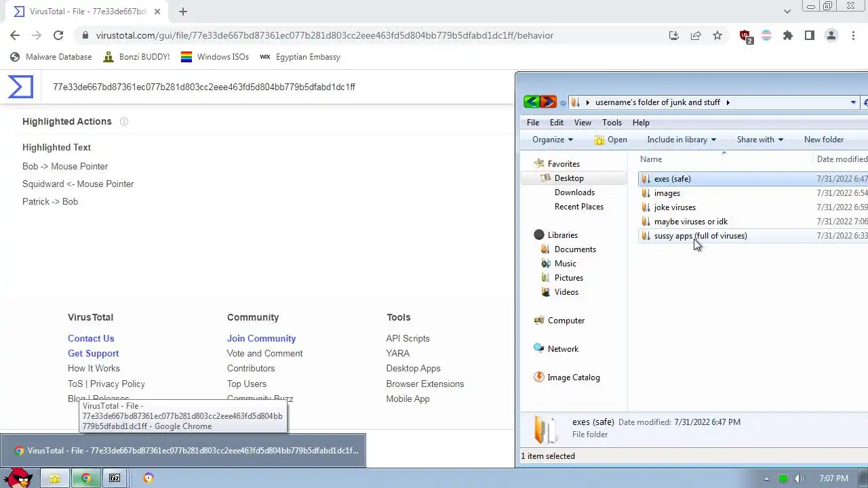Open the Help menu in Explorer
868x488 pixels.
pos(641,123)
